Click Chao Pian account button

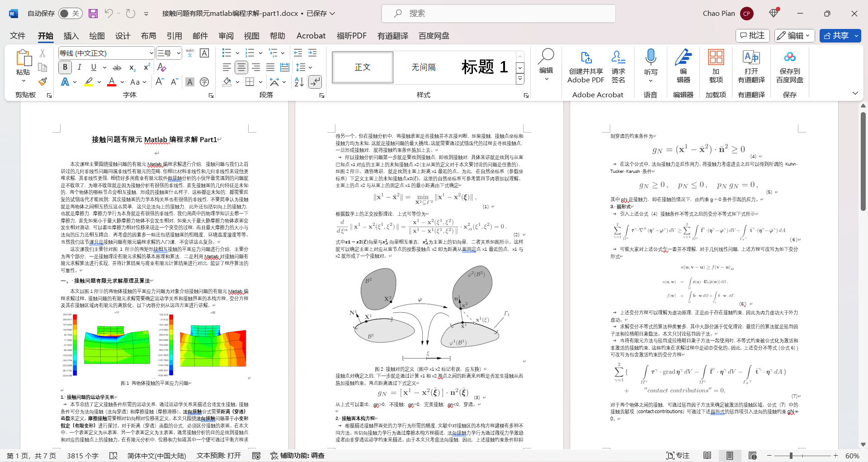click(728, 14)
